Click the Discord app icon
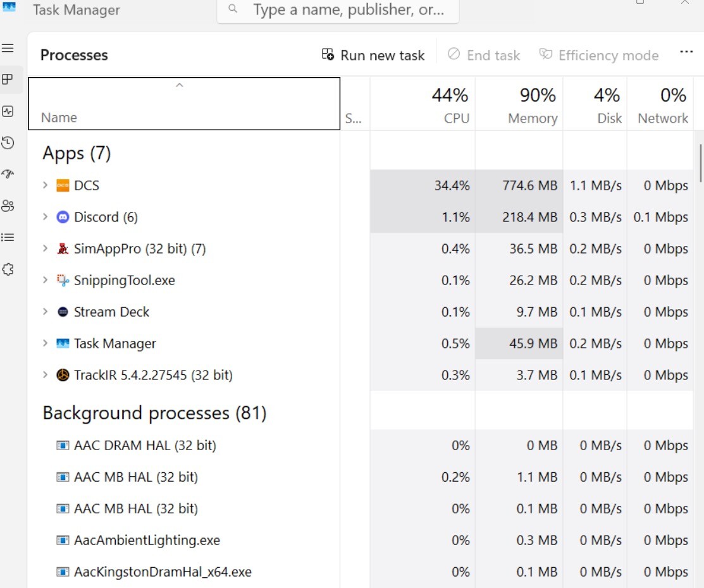Screen dimensions: 704x588 coord(63,217)
